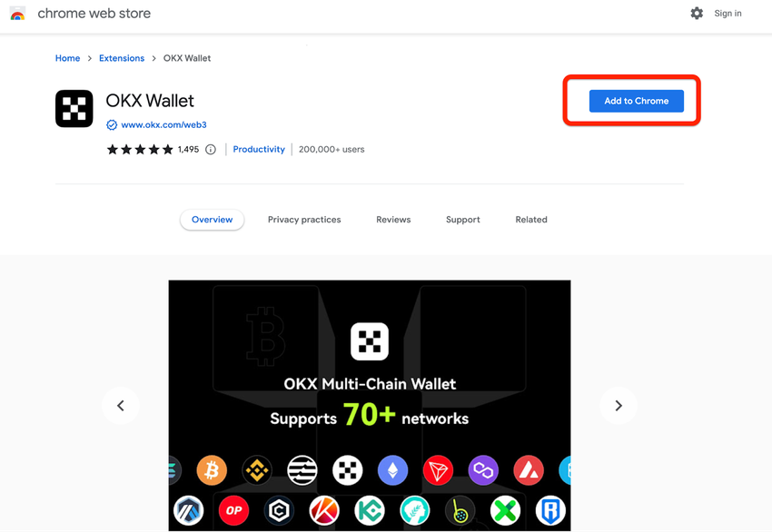The height and width of the screenshot is (532, 772).
Task: Click the striped Aptos network icon
Action: (x=302, y=470)
